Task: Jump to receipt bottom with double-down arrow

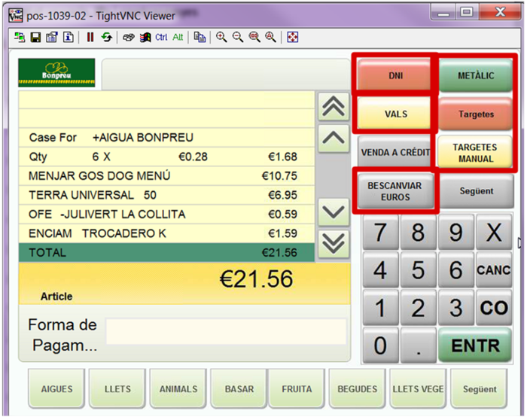Action: pyautogui.click(x=334, y=242)
